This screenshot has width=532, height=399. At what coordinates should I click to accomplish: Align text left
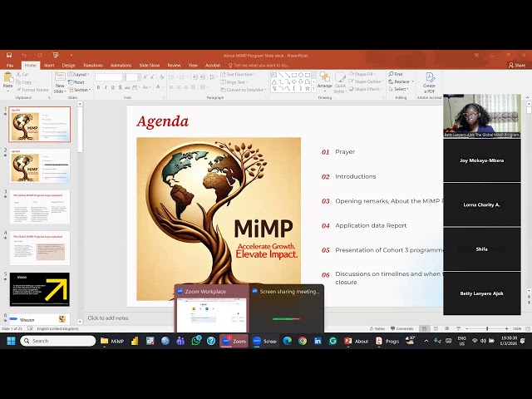[x=171, y=87]
